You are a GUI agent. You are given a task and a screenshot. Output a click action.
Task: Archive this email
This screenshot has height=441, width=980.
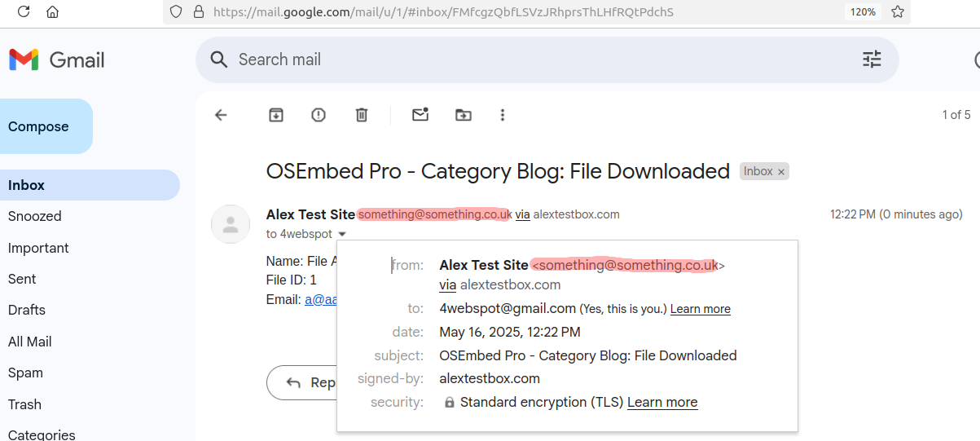coord(276,115)
